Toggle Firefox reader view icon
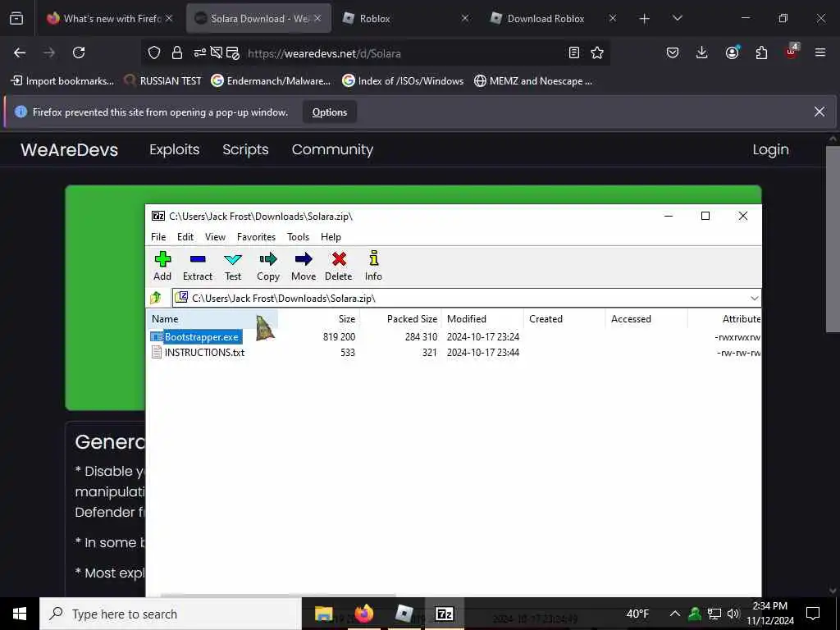Image resolution: width=840 pixels, height=630 pixels. pyautogui.click(x=573, y=52)
